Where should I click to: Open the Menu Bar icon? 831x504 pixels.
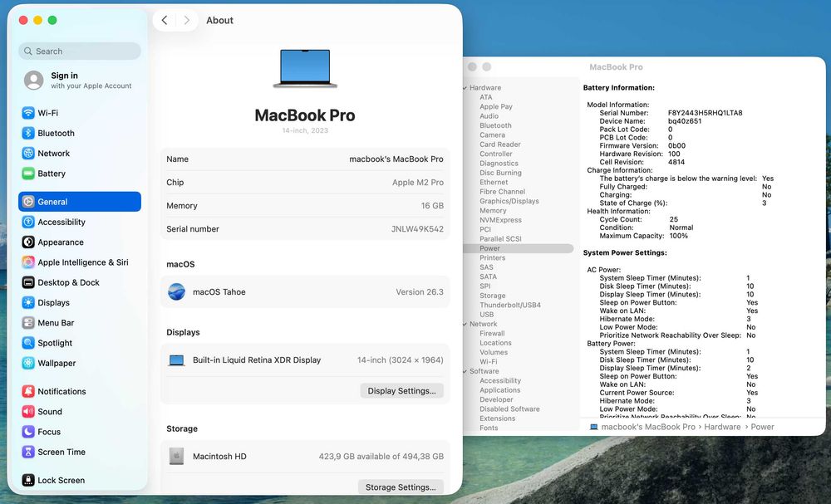28,322
